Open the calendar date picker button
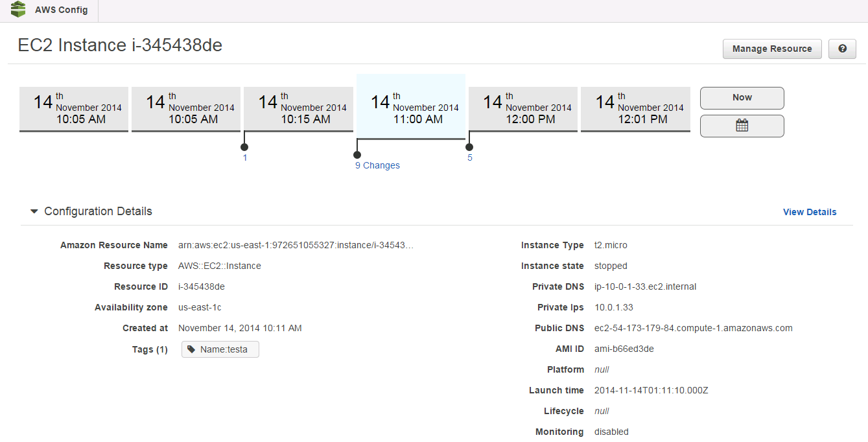This screenshot has width=868, height=442. point(742,126)
